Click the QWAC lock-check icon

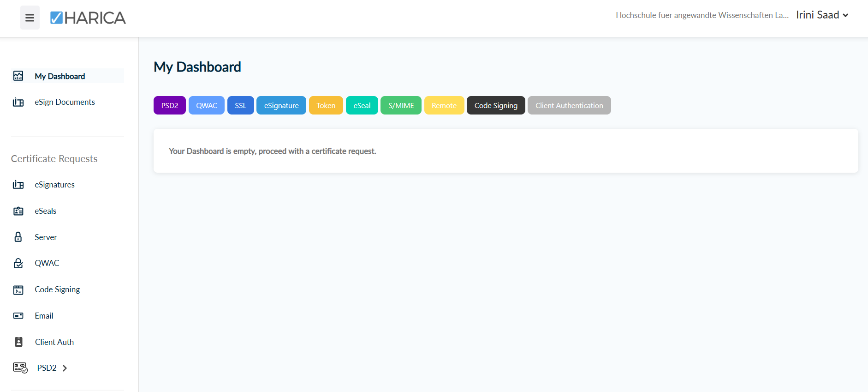(18, 263)
